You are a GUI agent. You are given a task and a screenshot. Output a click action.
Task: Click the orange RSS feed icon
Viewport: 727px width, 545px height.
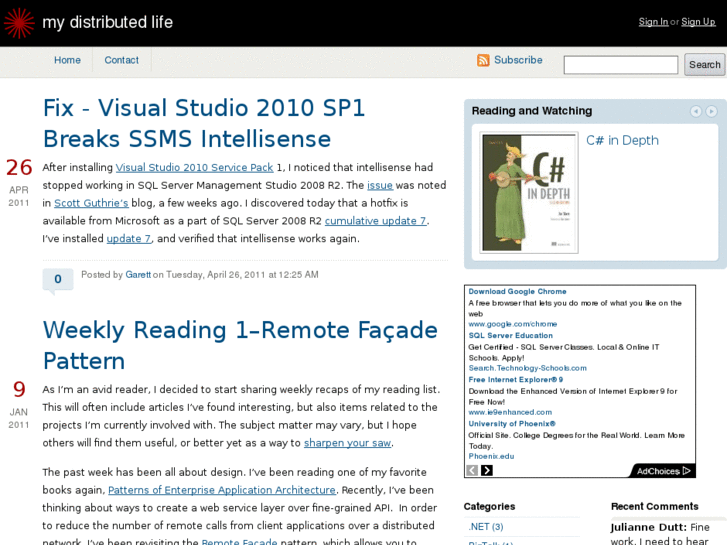483,60
